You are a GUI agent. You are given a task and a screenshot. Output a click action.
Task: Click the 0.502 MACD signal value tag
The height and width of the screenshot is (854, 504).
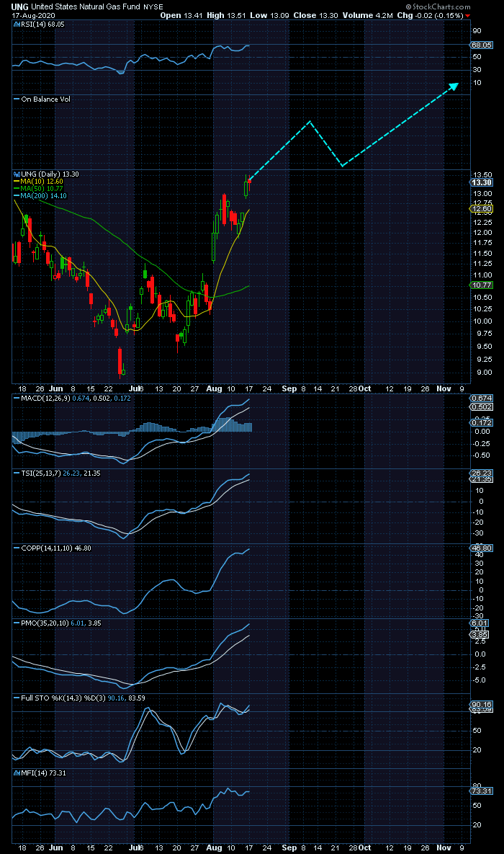[x=481, y=407]
